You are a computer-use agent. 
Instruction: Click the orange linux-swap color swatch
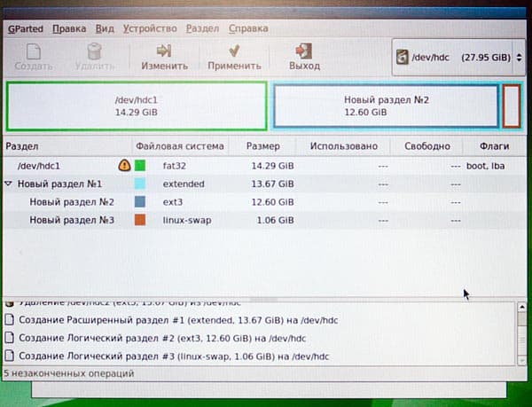[140, 220]
